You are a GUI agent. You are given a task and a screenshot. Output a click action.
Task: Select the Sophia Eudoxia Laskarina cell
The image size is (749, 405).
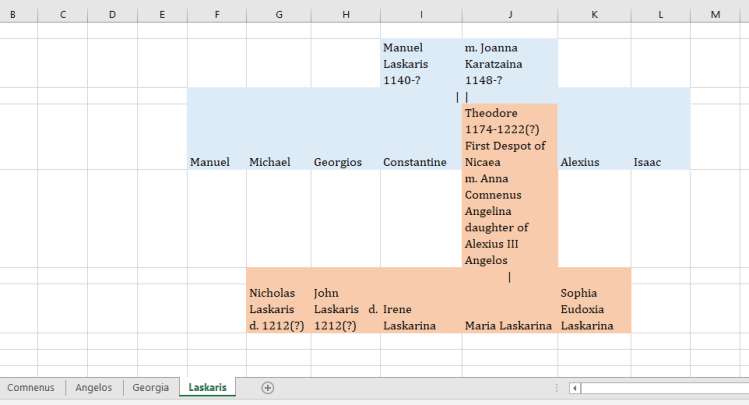(x=594, y=309)
